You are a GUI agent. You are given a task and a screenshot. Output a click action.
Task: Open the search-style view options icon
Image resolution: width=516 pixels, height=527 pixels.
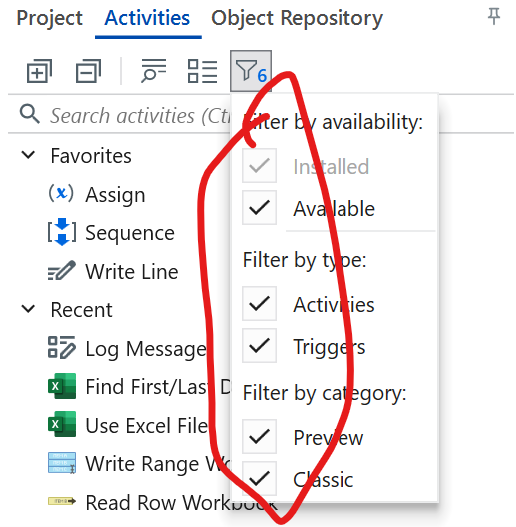pyautogui.click(x=154, y=71)
